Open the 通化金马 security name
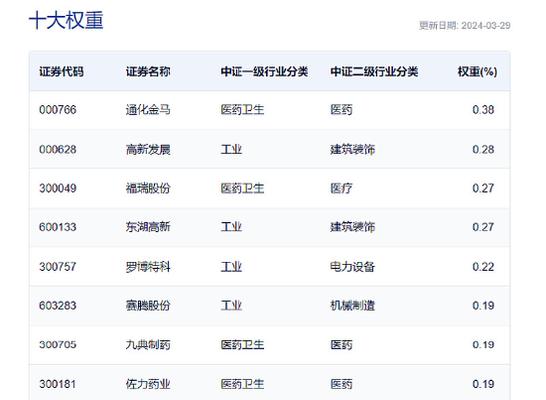The image size is (546, 400). [148, 110]
